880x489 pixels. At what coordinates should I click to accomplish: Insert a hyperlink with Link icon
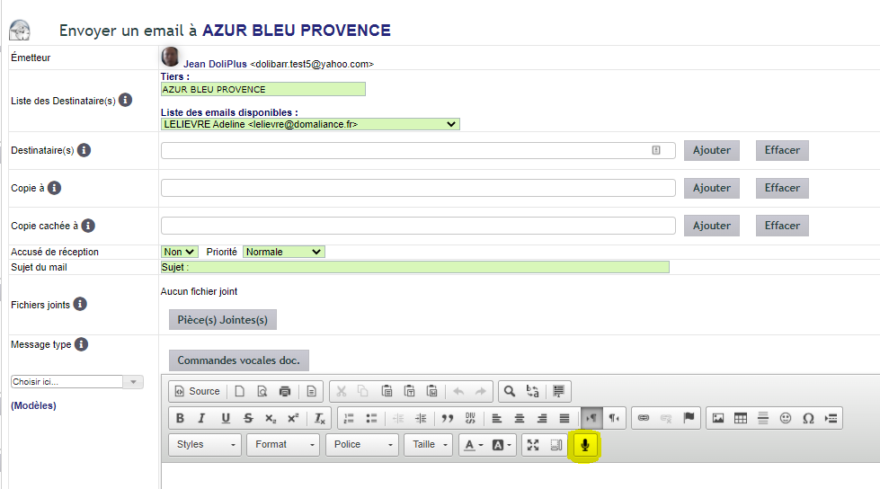click(x=643, y=418)
